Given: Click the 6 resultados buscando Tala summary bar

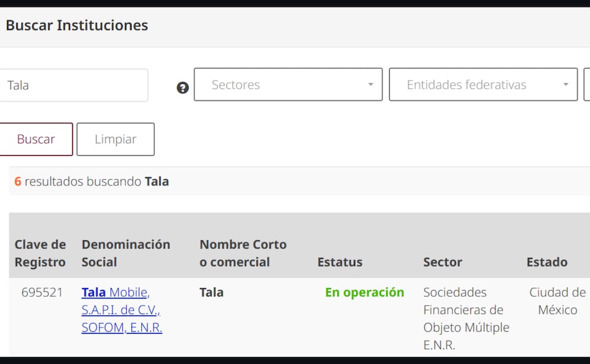Looking at the screenshot, I should 92,181.
